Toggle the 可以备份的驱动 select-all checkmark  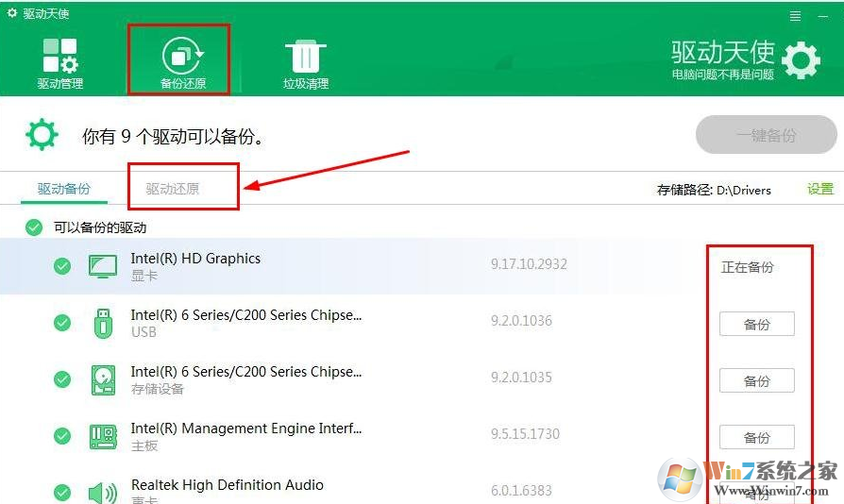pyautogui.click(x=33, y=227)
